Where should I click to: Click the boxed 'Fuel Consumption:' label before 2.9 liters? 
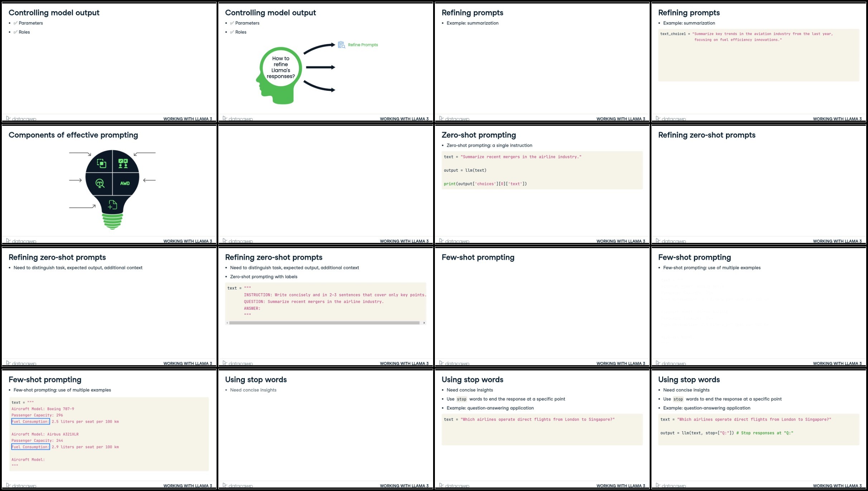click(30, 447)
